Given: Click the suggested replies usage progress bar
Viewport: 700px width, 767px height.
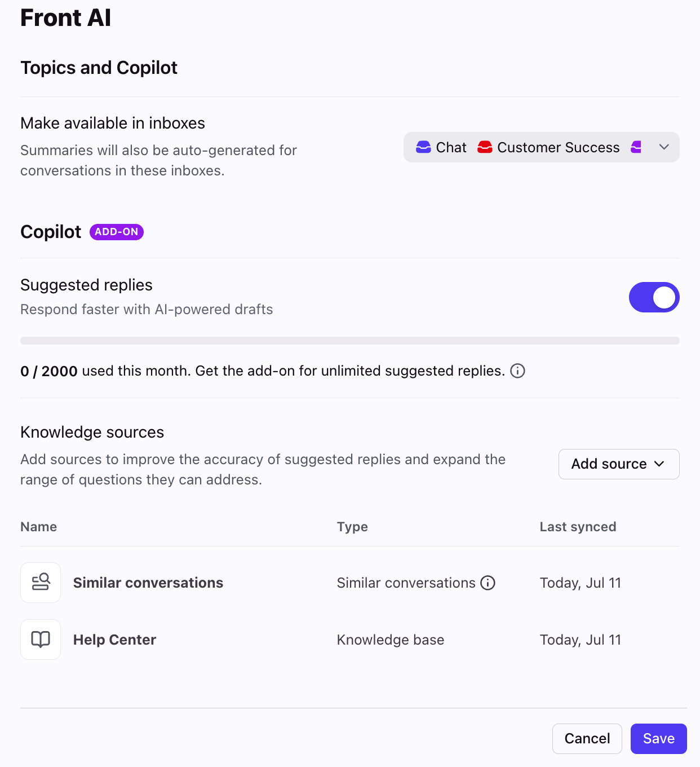Looking at the screenshot, I should pos(349,341).
